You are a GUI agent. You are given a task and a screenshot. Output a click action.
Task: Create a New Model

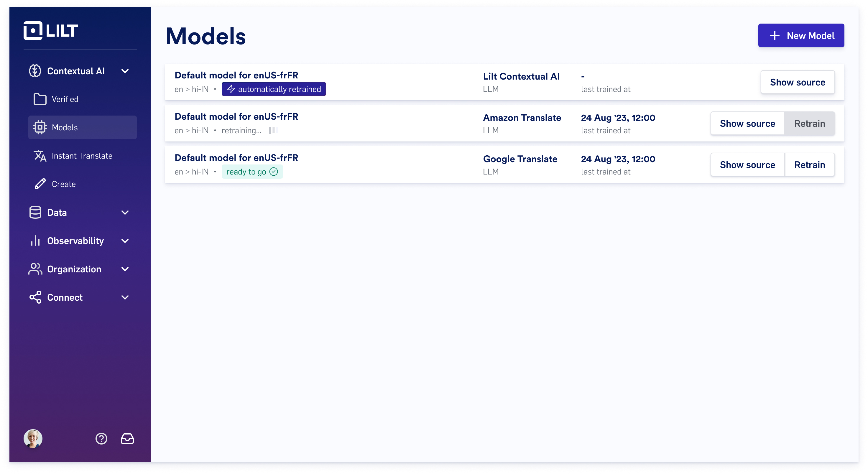[801, 35]
